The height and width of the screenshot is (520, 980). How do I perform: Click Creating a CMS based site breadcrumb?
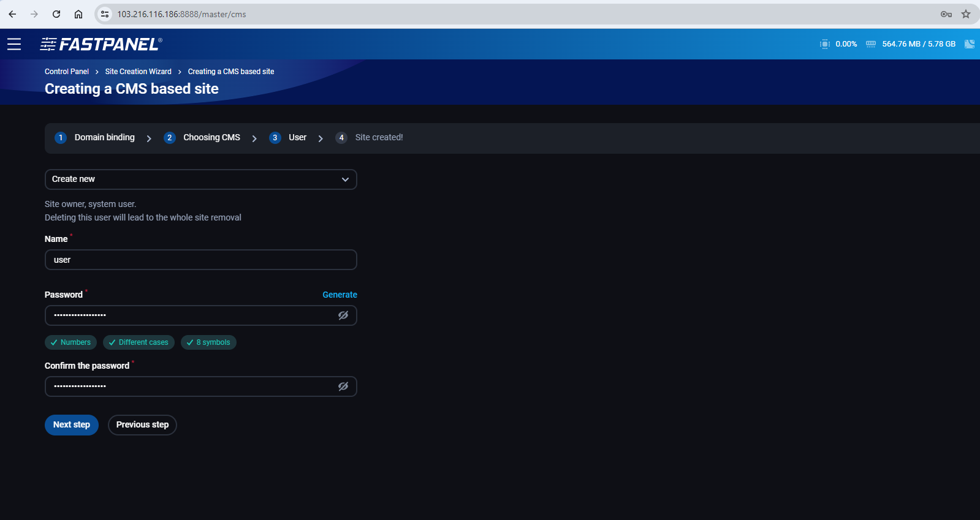coord(231,72)
